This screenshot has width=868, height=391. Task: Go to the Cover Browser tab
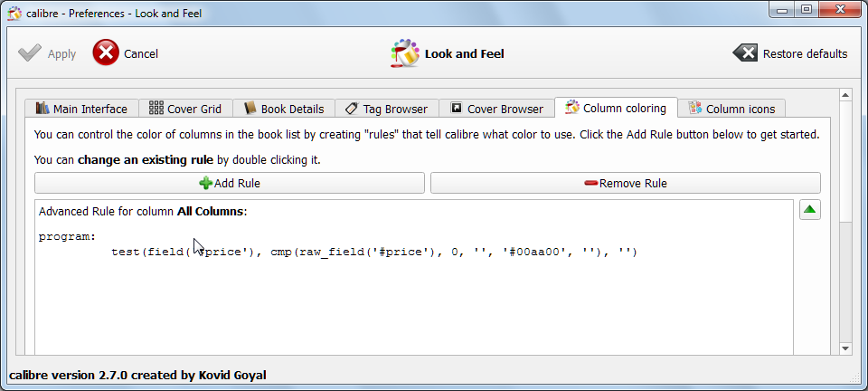[497, 109]
